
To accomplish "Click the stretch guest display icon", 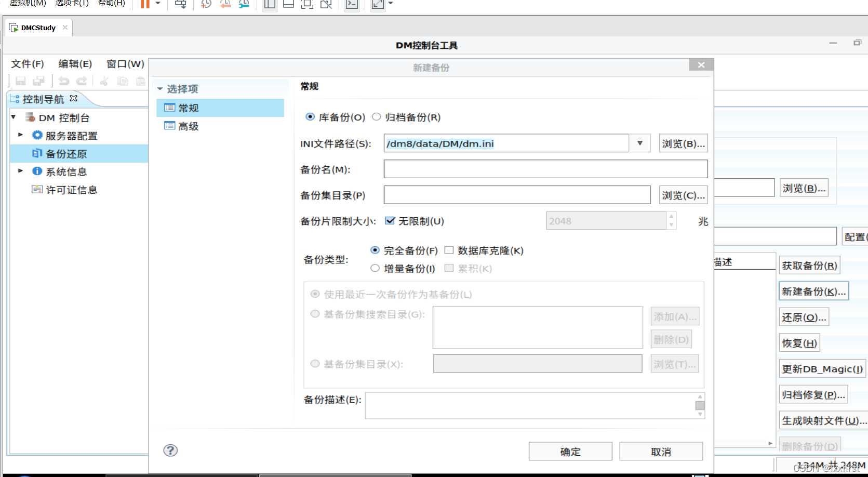I will click(378, 4).
